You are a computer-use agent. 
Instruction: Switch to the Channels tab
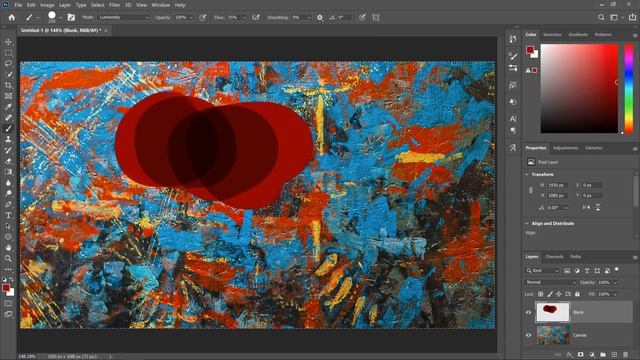click(x=554, y=257)
